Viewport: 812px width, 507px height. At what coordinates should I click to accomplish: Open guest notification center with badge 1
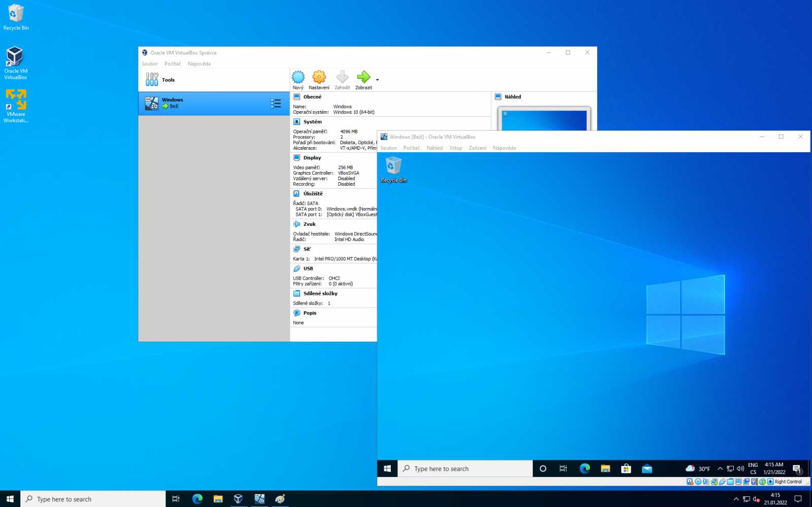tap(797, 469)
